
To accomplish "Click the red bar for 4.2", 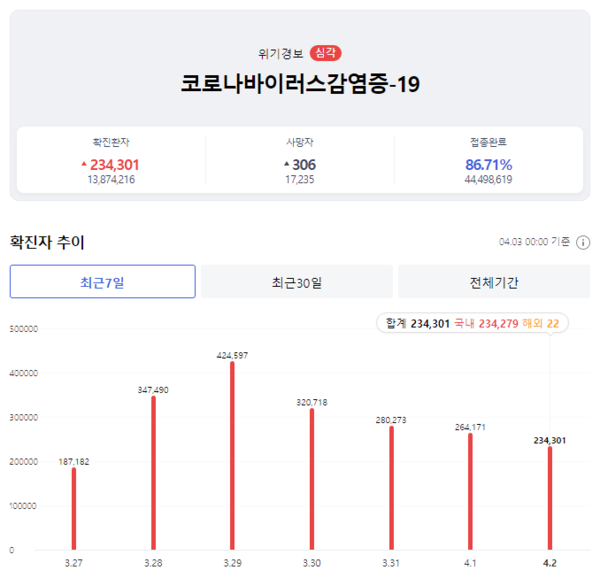I will tap(550, 498).
